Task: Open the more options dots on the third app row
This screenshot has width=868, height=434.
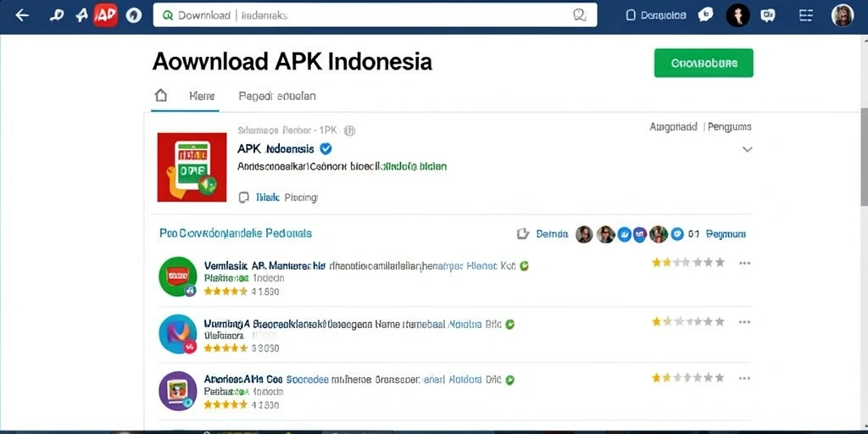Action: pos(744,378)
